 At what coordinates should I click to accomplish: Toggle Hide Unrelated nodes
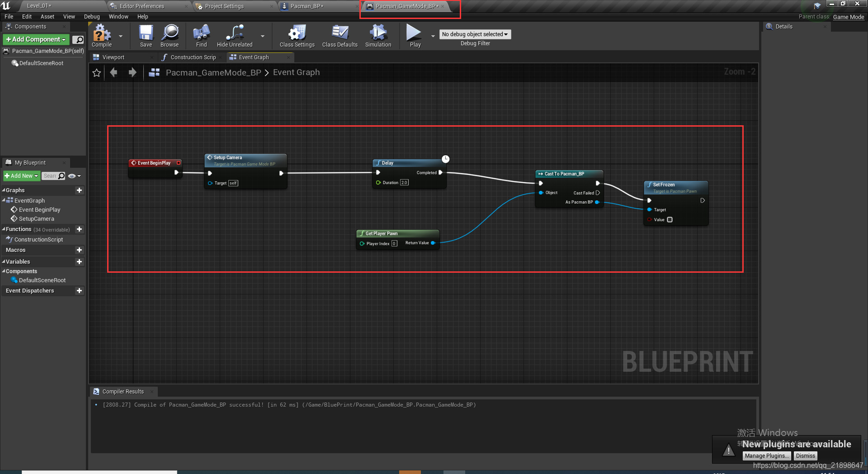pyautogui.click(x=235, y=36)
